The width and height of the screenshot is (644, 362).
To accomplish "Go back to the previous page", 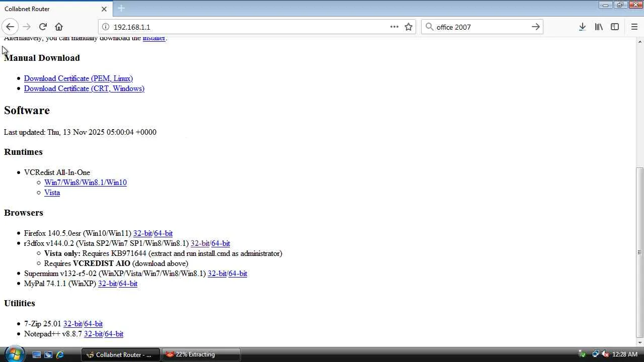I will point(10,27).
